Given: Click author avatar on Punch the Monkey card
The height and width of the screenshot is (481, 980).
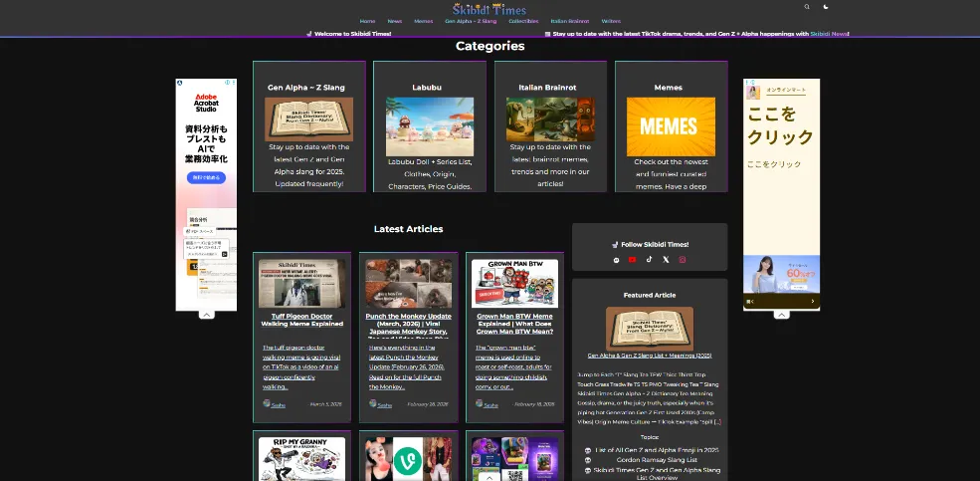Looking at the screenshot, I should pos(372,403).
